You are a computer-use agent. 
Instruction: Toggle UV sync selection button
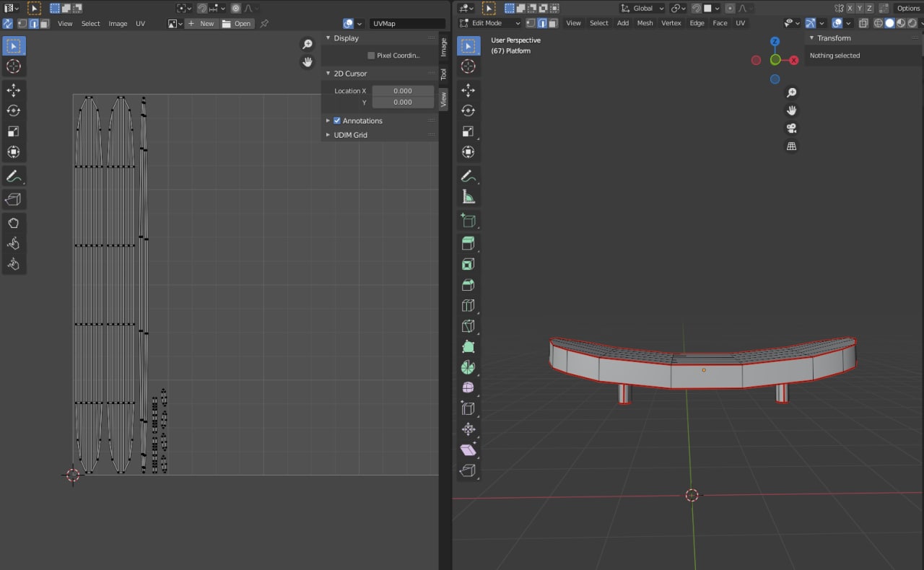[x=8, y=23]
